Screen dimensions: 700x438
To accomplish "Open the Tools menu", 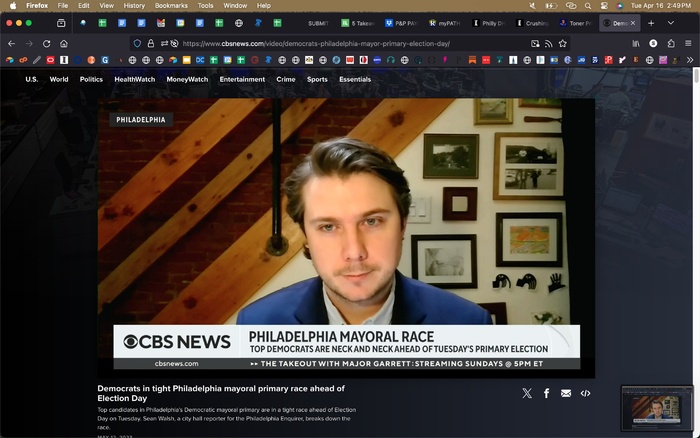I will pos(205,6).
